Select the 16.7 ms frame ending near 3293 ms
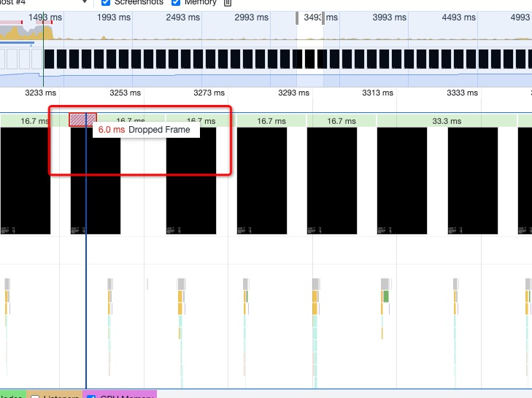Viewport: 532px width, 398px height. point(271,121)
